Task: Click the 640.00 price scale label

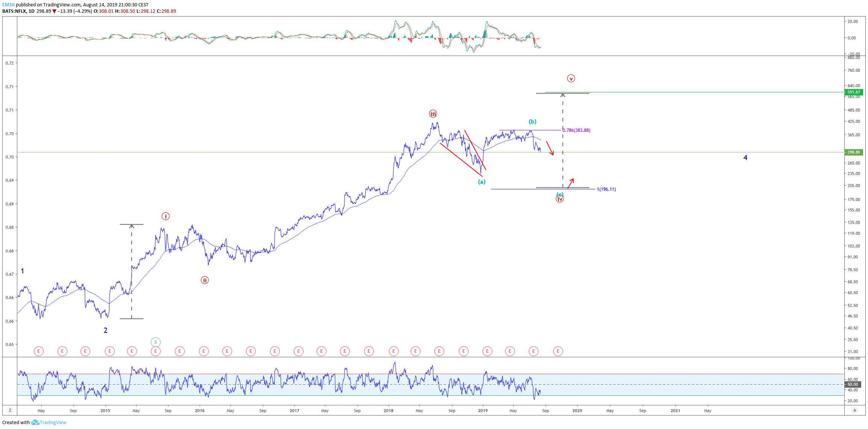Action: (x=853, y=86)
